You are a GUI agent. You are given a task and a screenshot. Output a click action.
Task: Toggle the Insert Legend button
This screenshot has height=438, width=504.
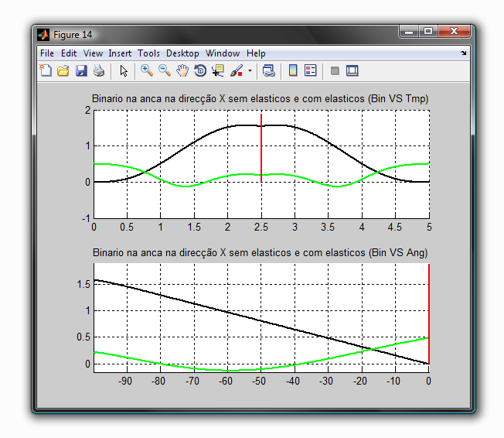click(311, 71)
